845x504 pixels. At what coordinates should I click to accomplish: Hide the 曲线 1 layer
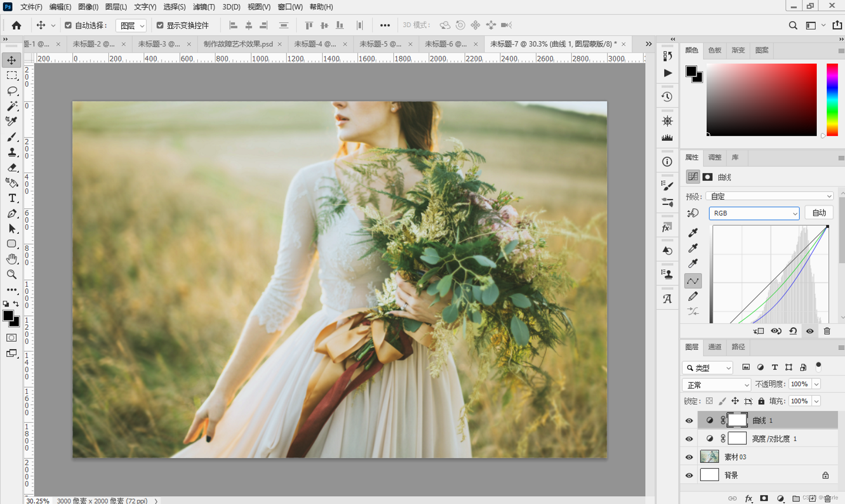(x=689, y=421)
